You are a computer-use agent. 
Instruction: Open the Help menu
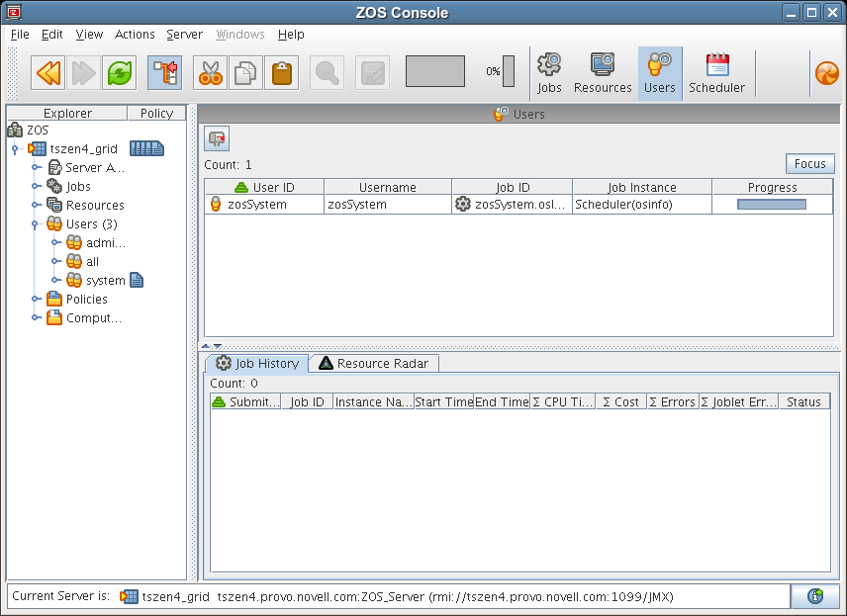pos(291,34)
